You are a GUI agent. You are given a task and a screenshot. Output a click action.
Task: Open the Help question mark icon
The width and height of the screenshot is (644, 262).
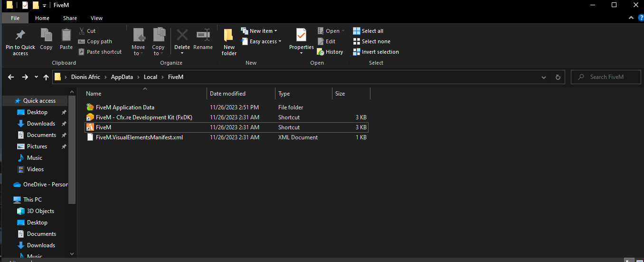point(640,18)
